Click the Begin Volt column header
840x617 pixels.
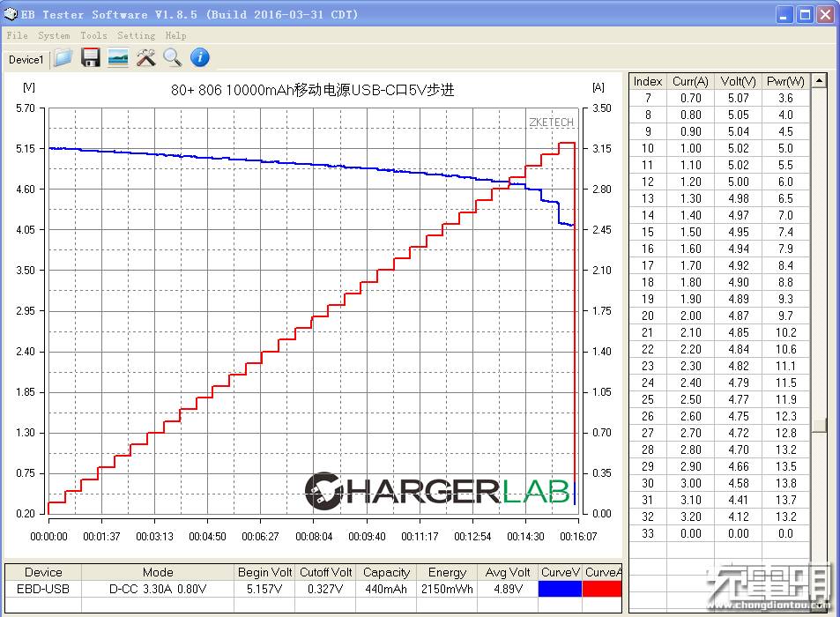(264, 573)
